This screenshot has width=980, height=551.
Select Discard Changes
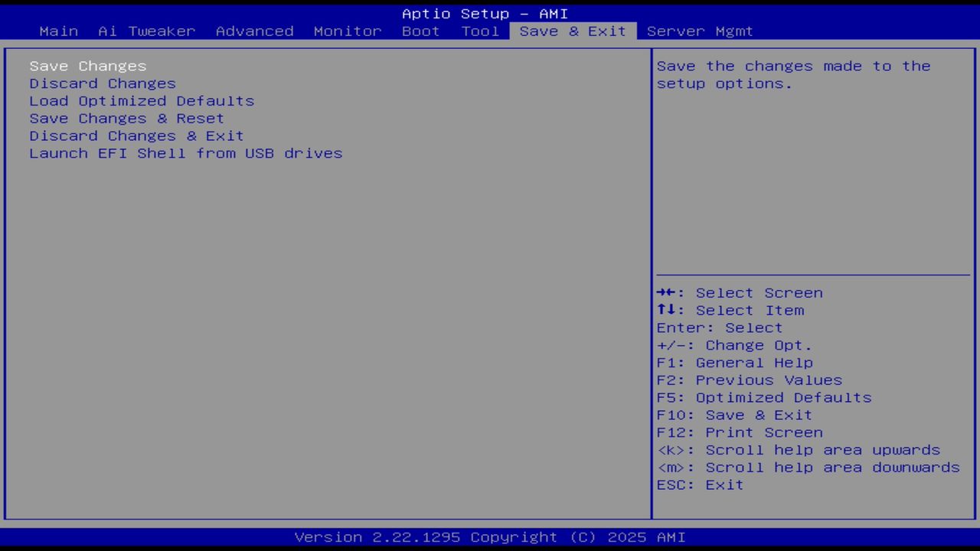(102, 83)
